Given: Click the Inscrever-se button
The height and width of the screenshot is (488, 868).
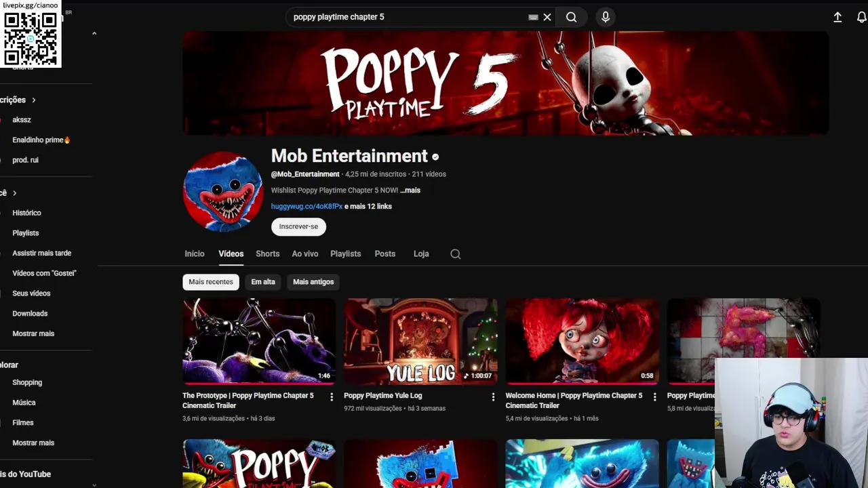Looking at the screenshot, I should point(298,226).
